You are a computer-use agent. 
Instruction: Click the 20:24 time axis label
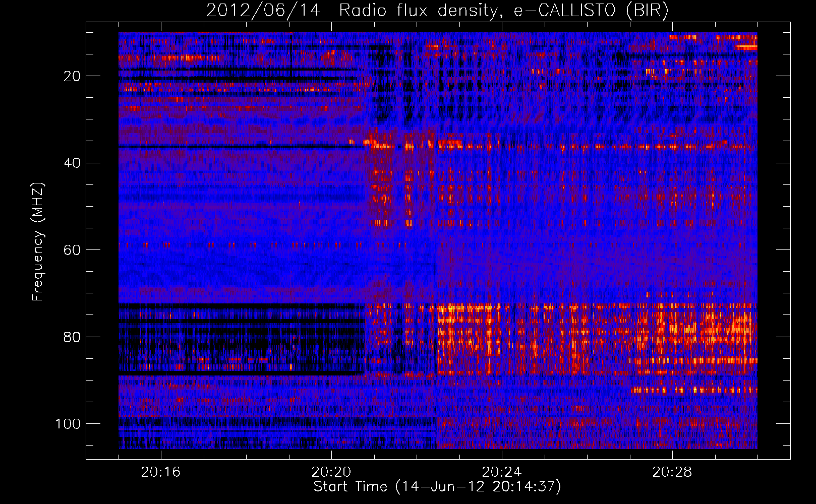coord(502,472)
